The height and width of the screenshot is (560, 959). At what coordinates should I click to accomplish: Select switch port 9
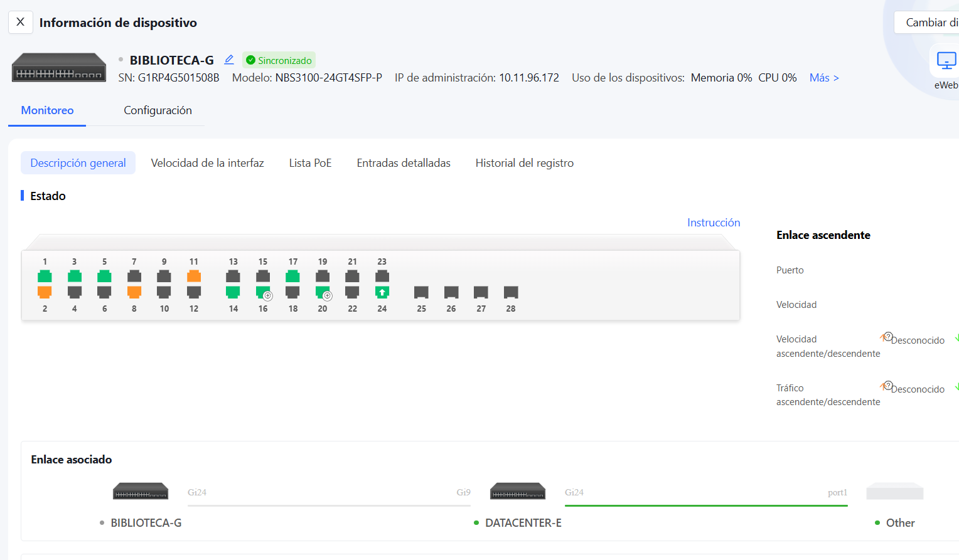[164, 276]
